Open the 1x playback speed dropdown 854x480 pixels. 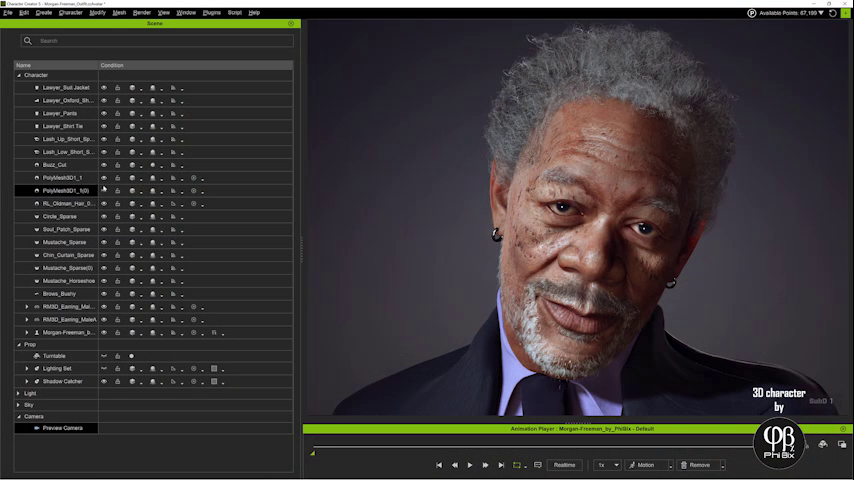coord(608,465)
